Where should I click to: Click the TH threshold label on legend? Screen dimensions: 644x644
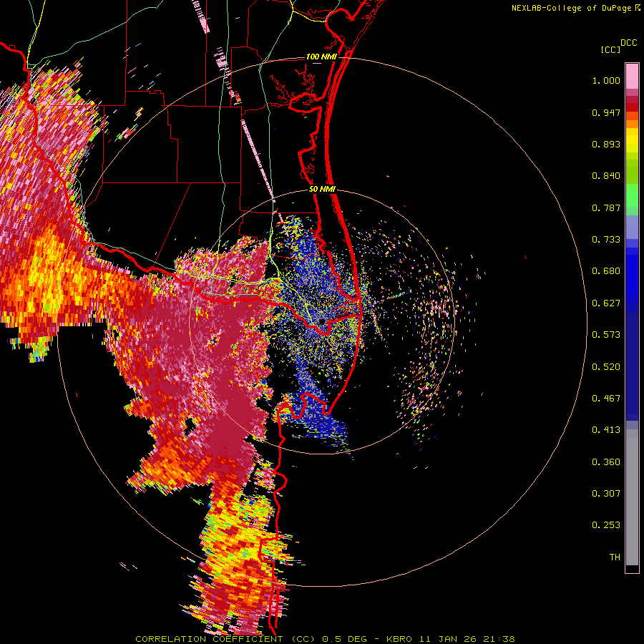(x=615, y=557)
